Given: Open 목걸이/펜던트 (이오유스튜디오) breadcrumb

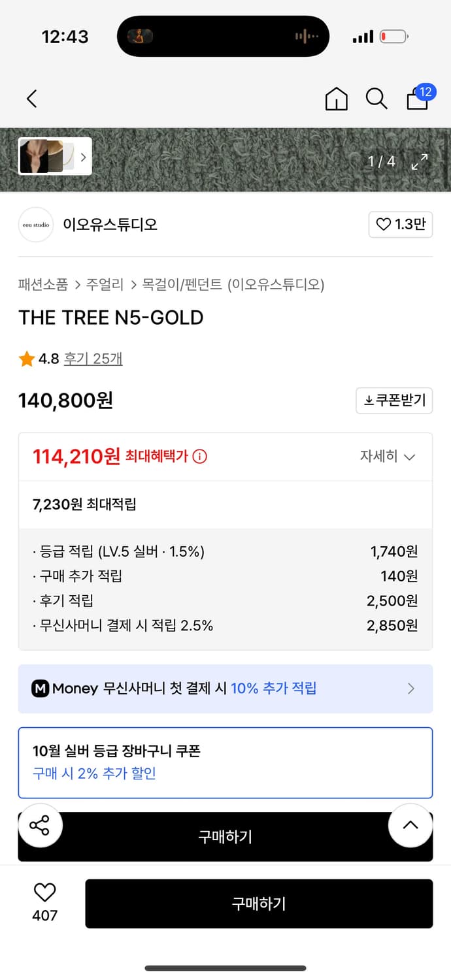Looking at the screenshot, I should 233,284.
